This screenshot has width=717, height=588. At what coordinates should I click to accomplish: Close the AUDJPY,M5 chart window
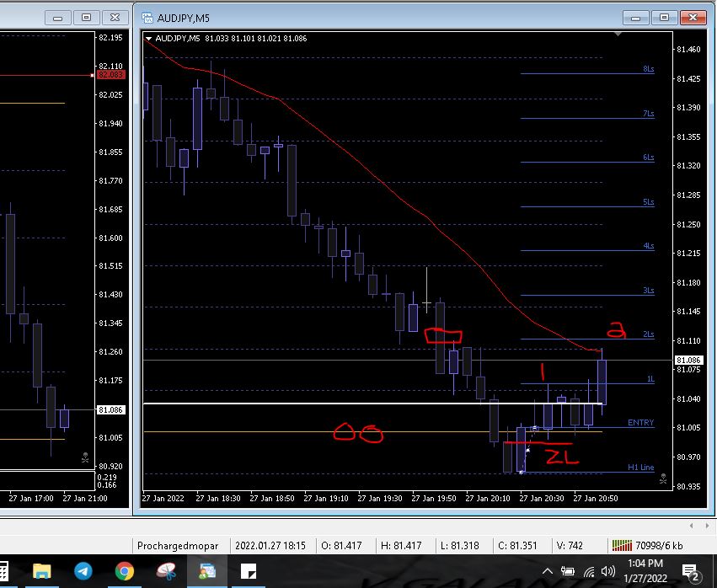tap(693, 18)
